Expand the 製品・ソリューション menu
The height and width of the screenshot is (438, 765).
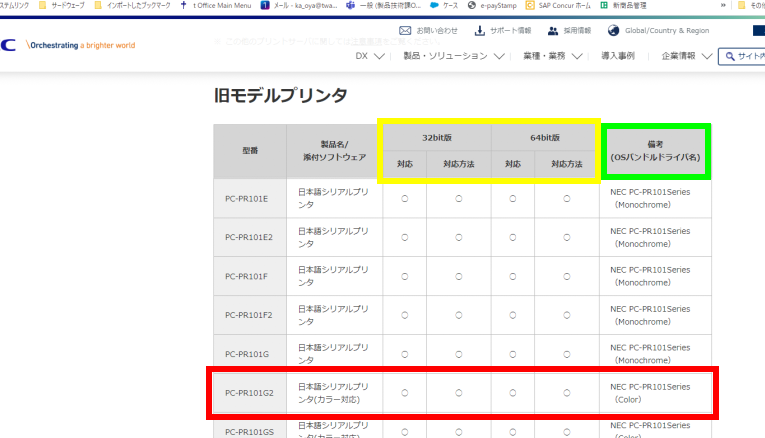tap(452, 56)
